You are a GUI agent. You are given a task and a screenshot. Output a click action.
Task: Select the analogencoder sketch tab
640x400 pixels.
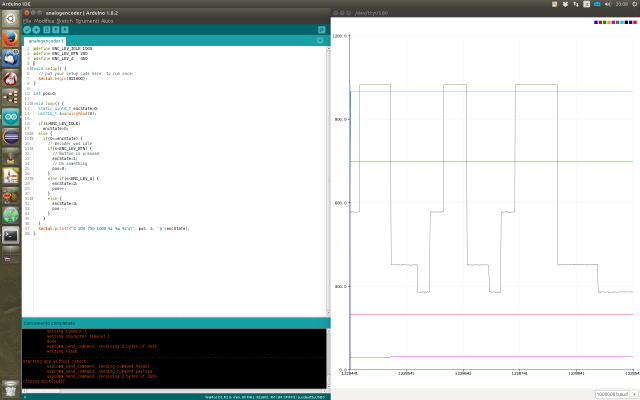(46, 41)
